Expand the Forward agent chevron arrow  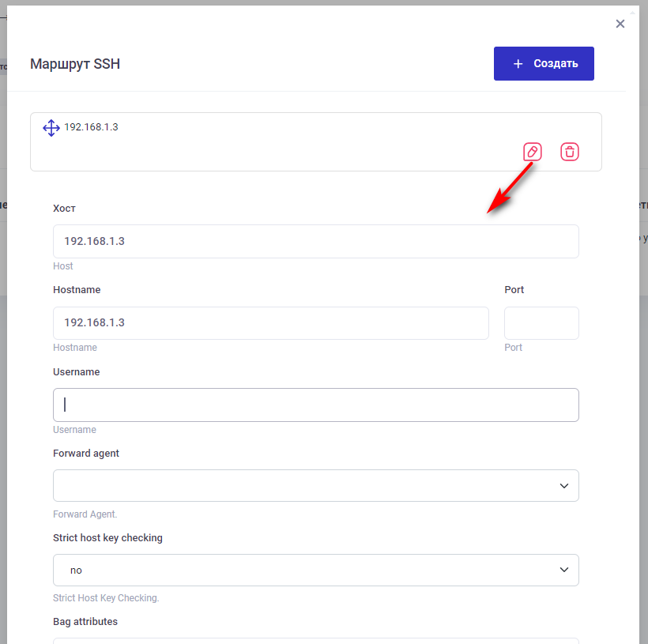564,485
